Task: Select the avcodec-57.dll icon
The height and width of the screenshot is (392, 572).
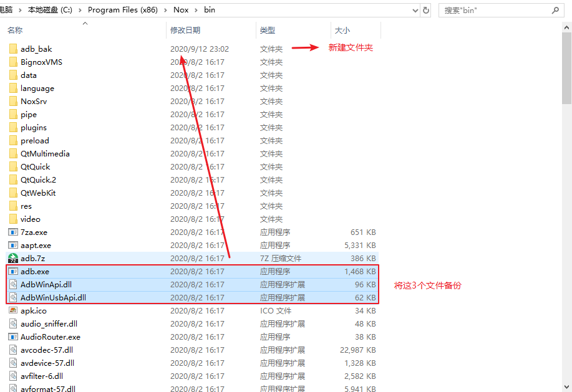Action: point(14,350)
